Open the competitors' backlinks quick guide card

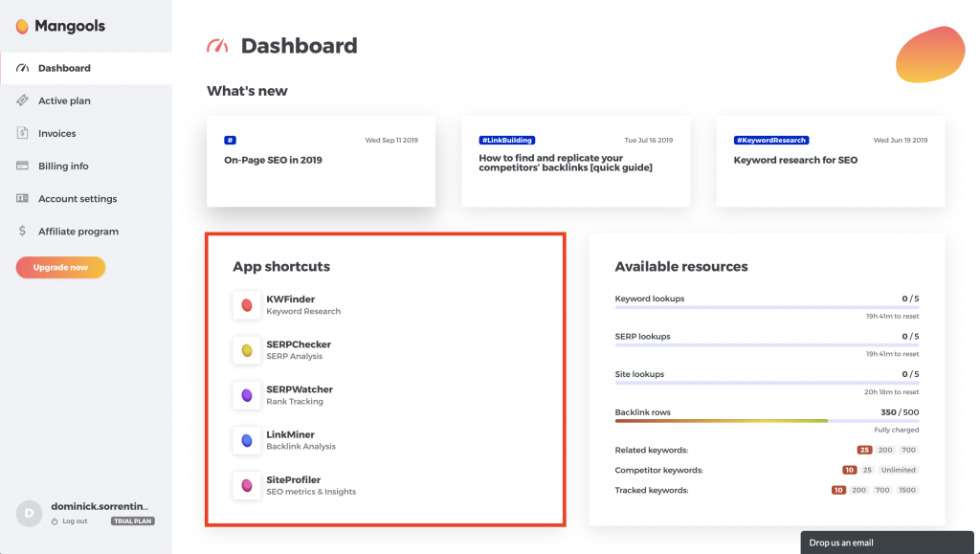pyautogui.click(x=551, y=163)
